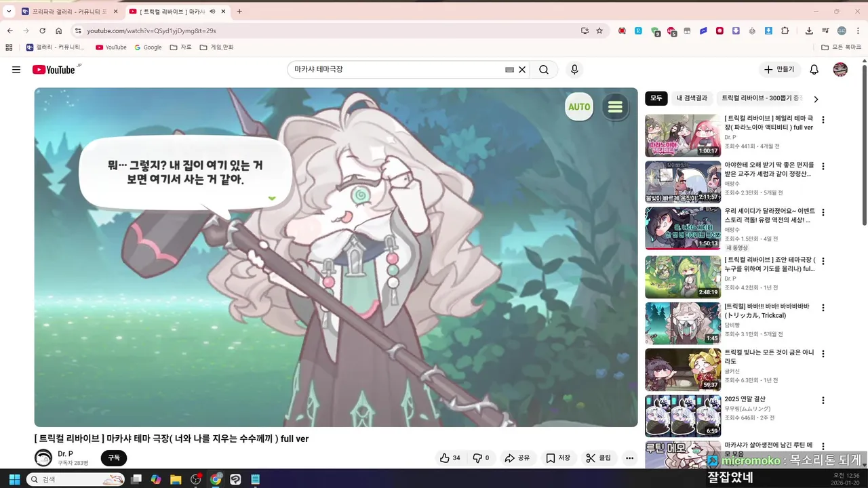Start voice search with the microphone

(574, 70)
